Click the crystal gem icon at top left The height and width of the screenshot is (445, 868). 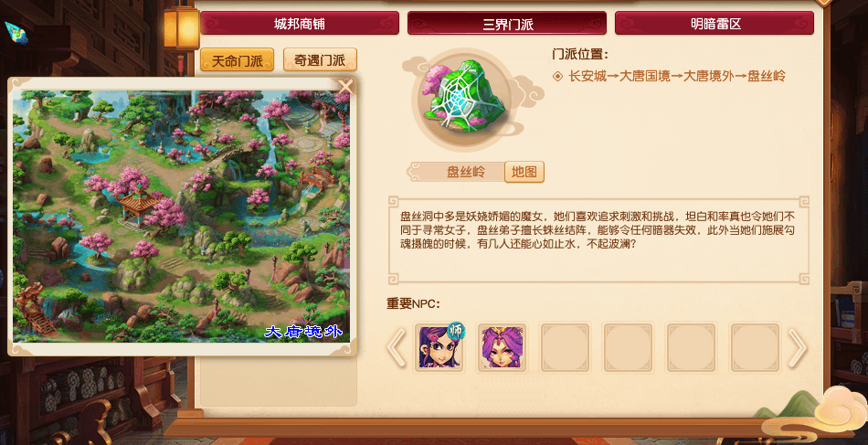click(16, 33)
